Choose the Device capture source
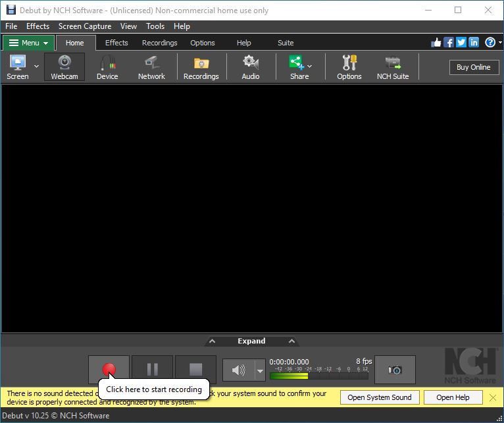This screenshot has height=423, width=504. pos(107,67)
